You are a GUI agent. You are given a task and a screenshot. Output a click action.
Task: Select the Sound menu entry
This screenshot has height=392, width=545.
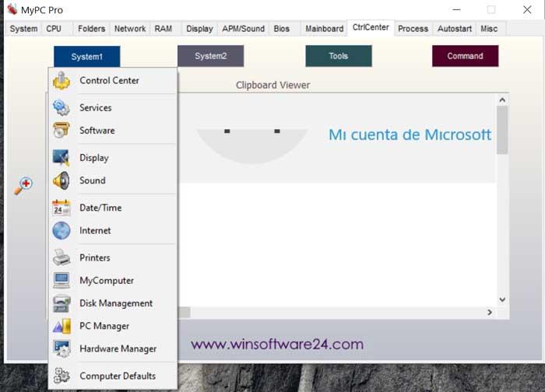[113, 180]
